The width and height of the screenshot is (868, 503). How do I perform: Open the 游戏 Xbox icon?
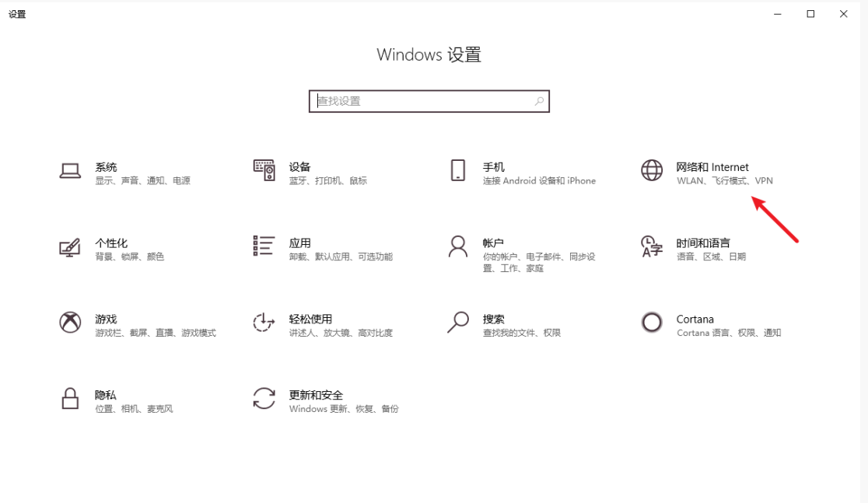tap(70, 323)
